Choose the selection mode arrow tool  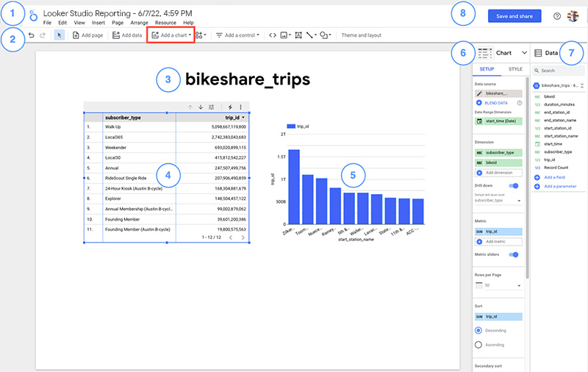pos(60,35)
